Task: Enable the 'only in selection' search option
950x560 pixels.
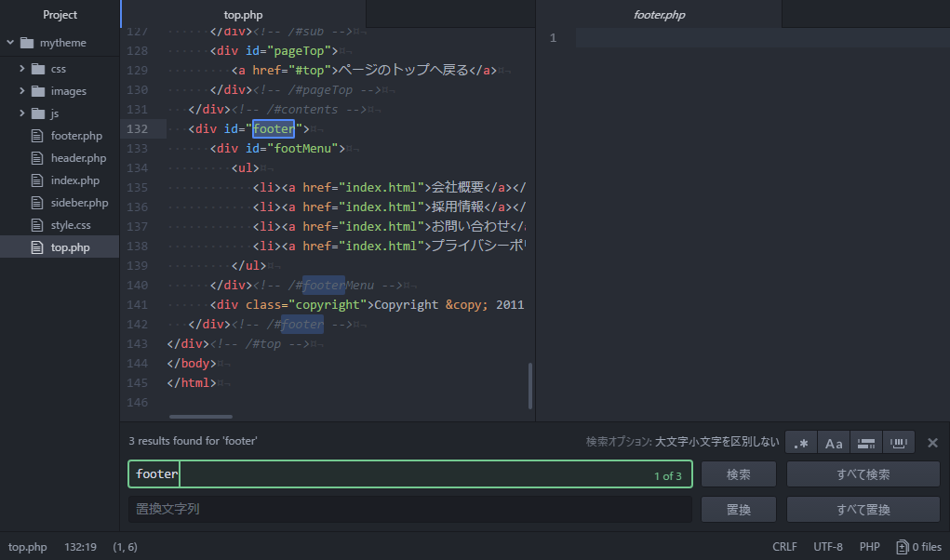Action: pyautogui.click(x=865, y=442)
